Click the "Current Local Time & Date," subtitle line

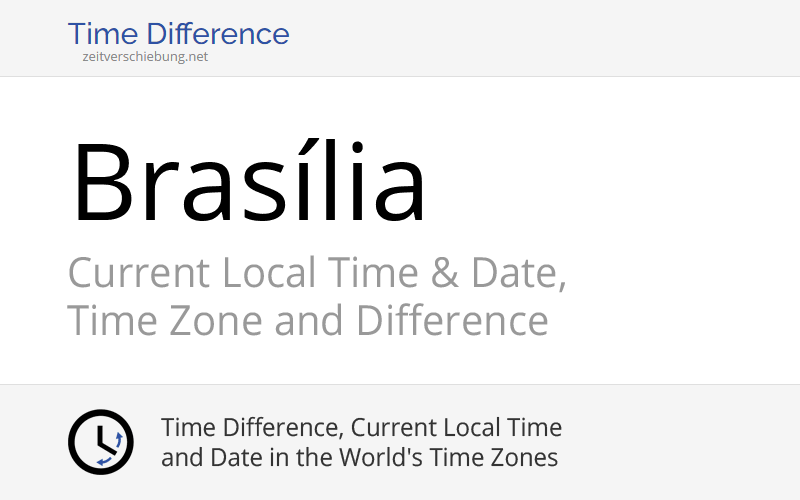(317, 274)
